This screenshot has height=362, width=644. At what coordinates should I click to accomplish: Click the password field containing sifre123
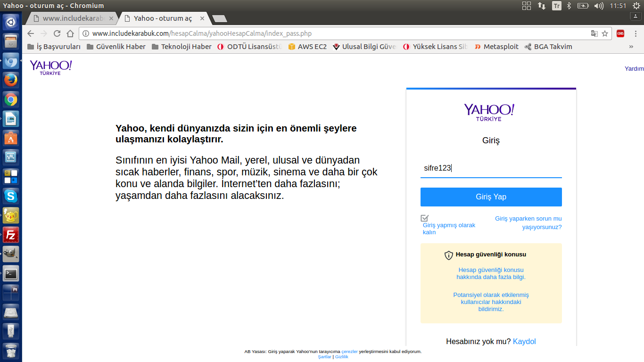click(491, 168)
